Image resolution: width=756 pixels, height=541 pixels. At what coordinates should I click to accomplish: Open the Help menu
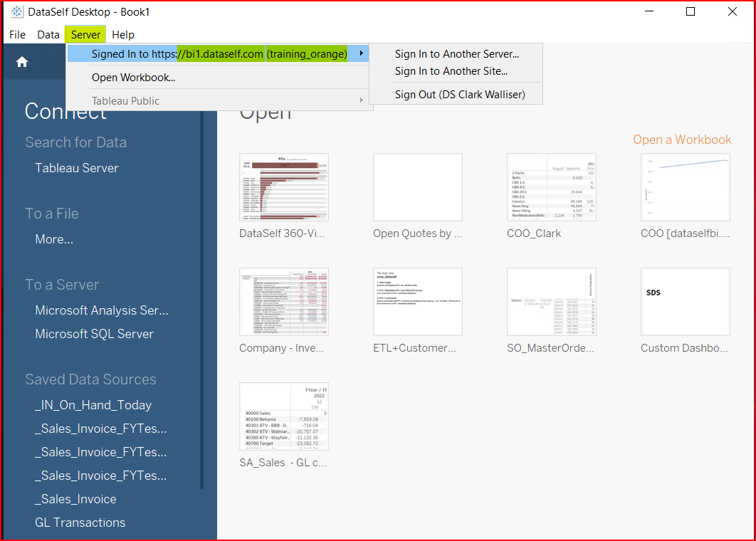coord(122,34)
